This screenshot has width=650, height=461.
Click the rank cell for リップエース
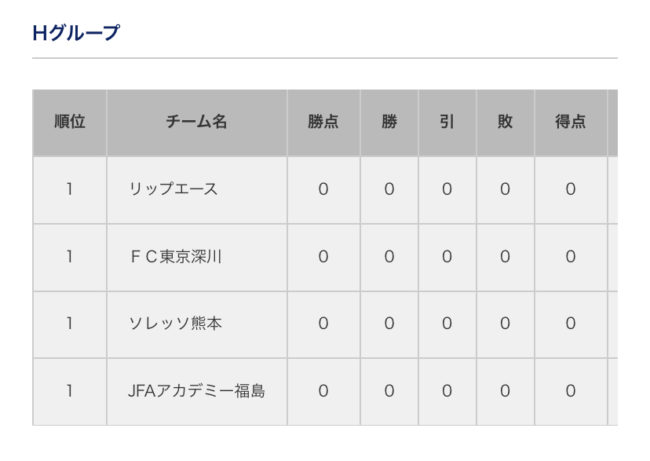[x=69, y=189]
